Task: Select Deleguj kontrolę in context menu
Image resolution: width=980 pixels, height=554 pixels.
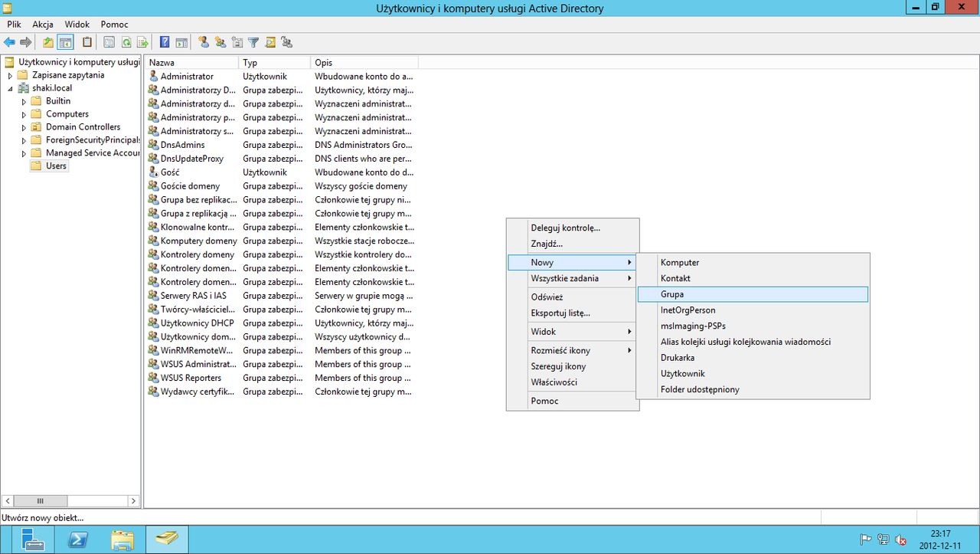Action: pos(573,228)
